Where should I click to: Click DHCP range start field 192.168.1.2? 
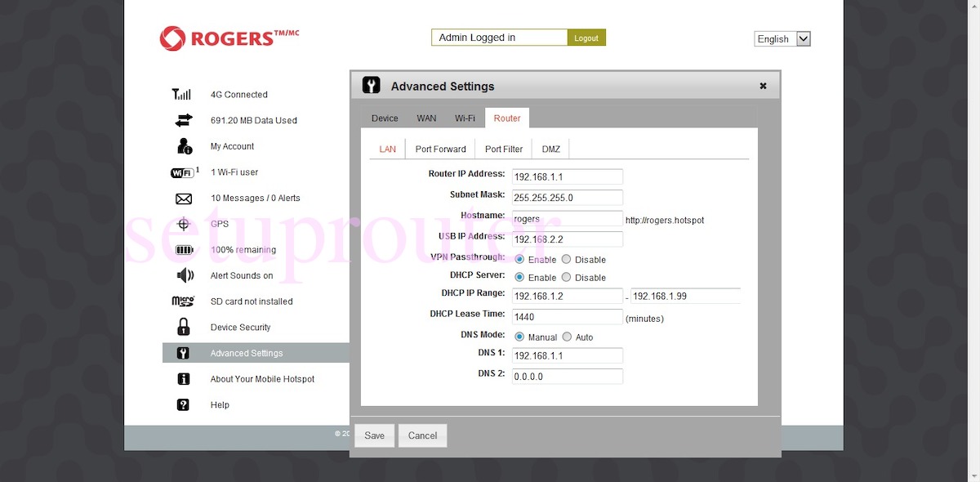pyautogui.click(x=568, y=296)
